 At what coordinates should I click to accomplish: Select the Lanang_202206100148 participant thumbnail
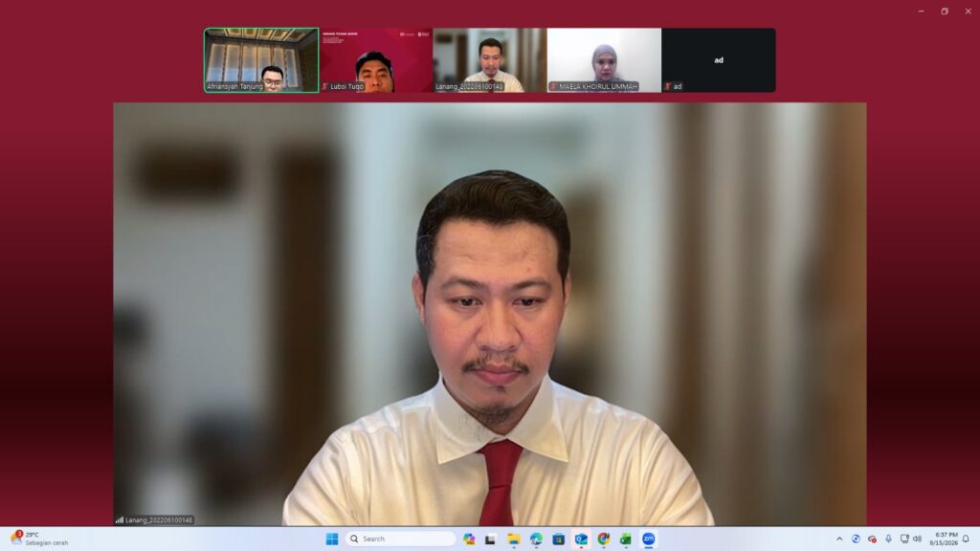coord(490,60)
